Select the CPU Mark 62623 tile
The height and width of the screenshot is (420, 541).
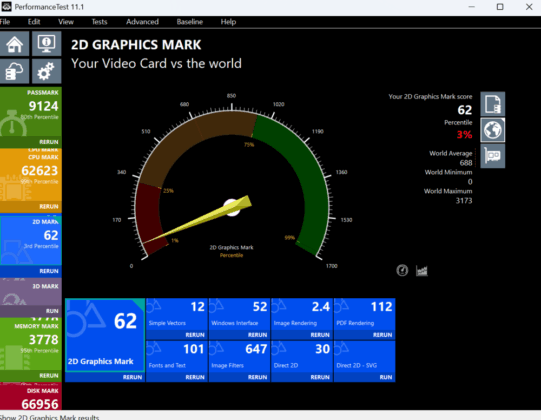click(31, 175)
